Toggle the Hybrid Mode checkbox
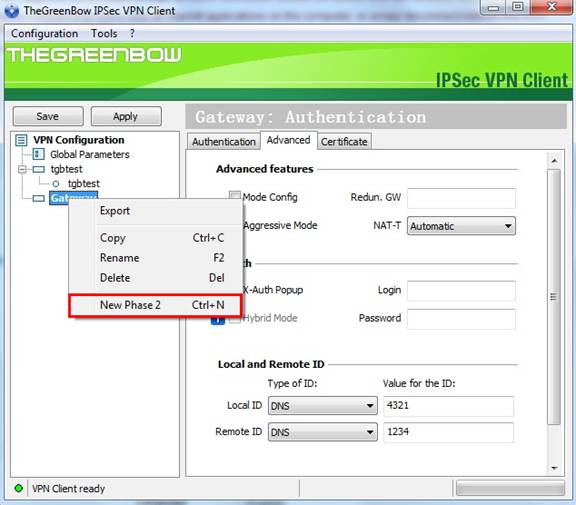 click(x=235, y=319)
